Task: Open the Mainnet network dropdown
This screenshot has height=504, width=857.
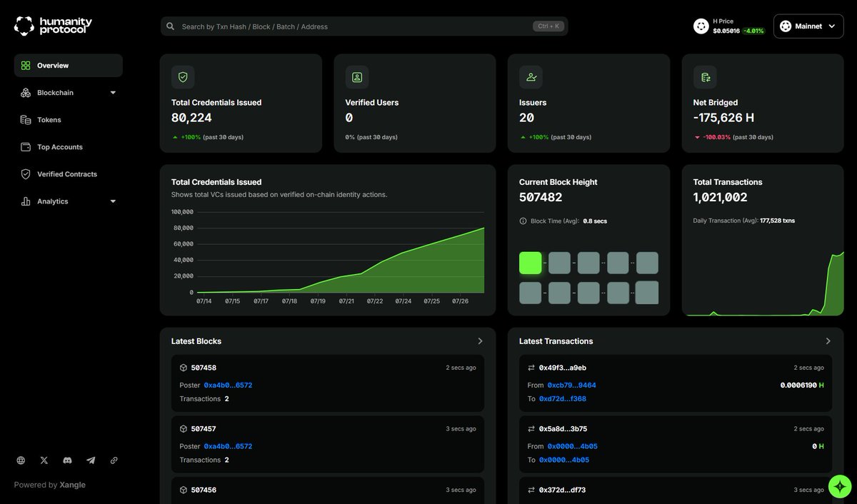Action: [808, 26]
